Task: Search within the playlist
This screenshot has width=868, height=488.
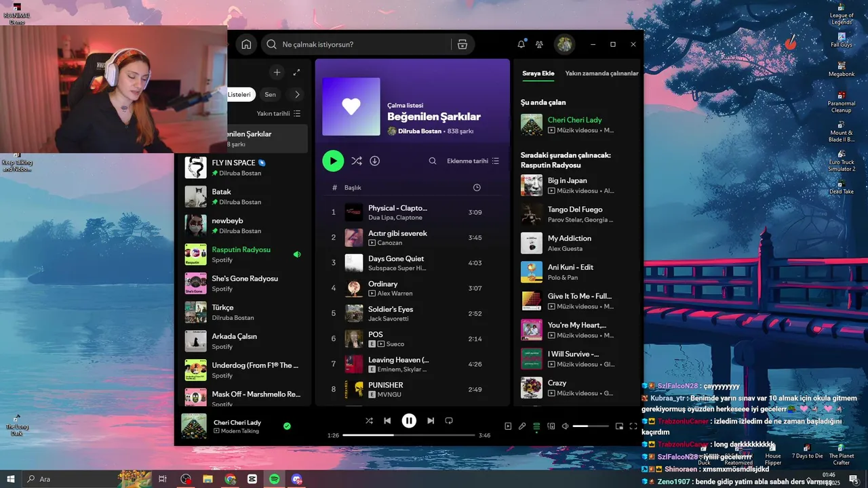Action: point(433,161)
